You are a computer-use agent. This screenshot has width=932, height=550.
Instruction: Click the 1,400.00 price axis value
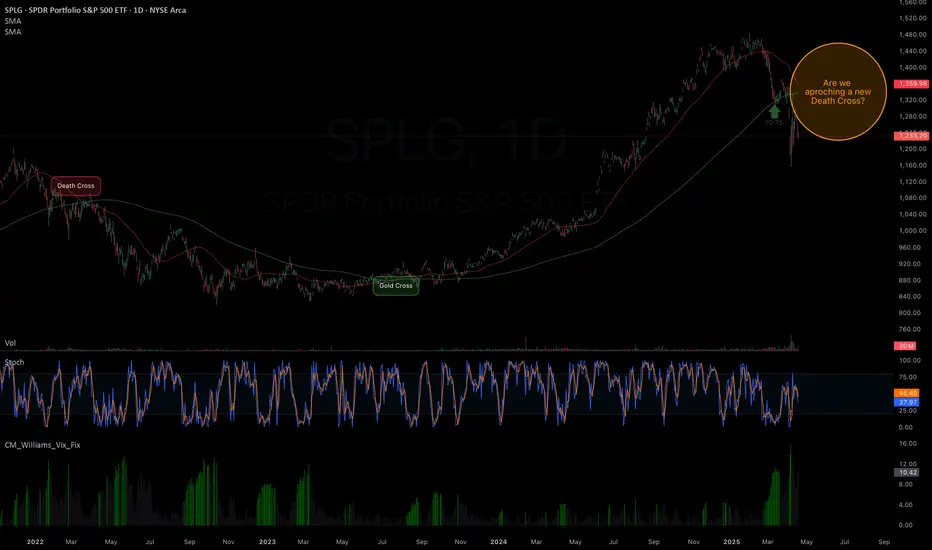pos(912,67)
